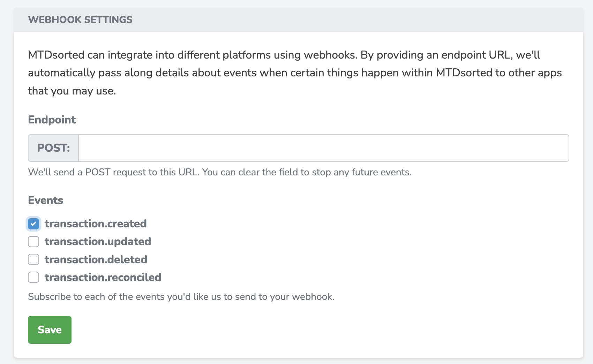
Task: Click the 'automatically pass along details' line
Action: 295,73
